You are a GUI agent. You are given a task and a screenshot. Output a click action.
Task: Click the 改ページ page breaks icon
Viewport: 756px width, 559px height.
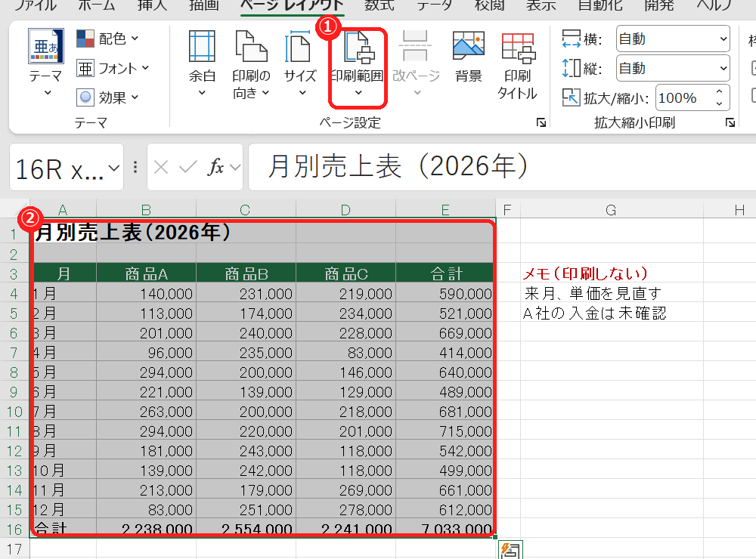pyautogui.click(x=415, y=46)
